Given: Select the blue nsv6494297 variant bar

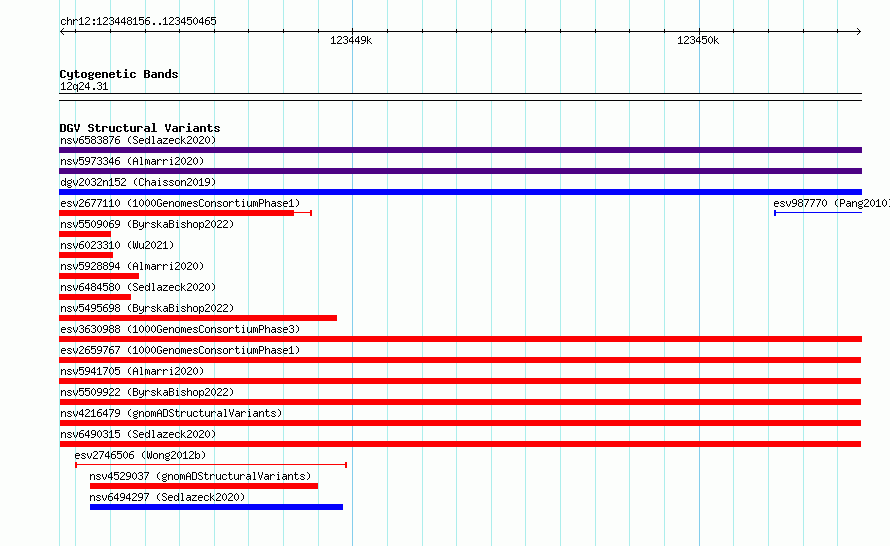Looking at the screenshot, I should point(216,507).
